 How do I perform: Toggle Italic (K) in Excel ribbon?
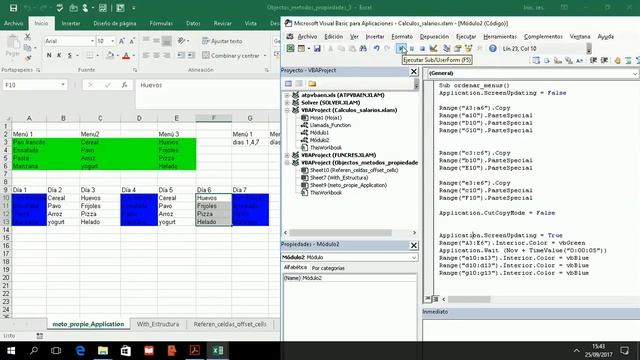59,55
